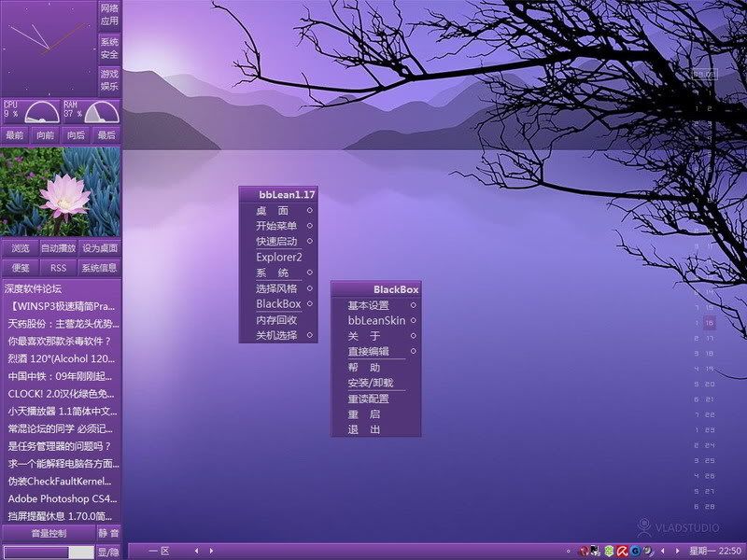
Task: Open 游戏娱乐 sidebar button
Action: tap(109, 80)
